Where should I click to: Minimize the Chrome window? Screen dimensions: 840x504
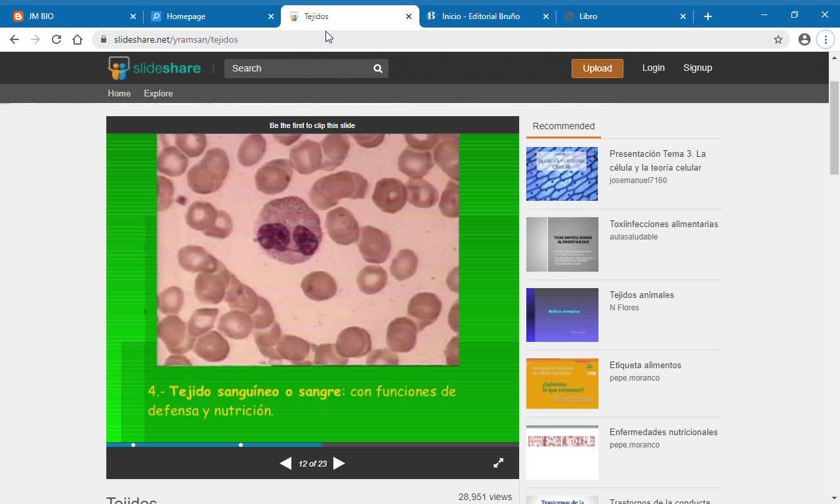tap(764, 15)
